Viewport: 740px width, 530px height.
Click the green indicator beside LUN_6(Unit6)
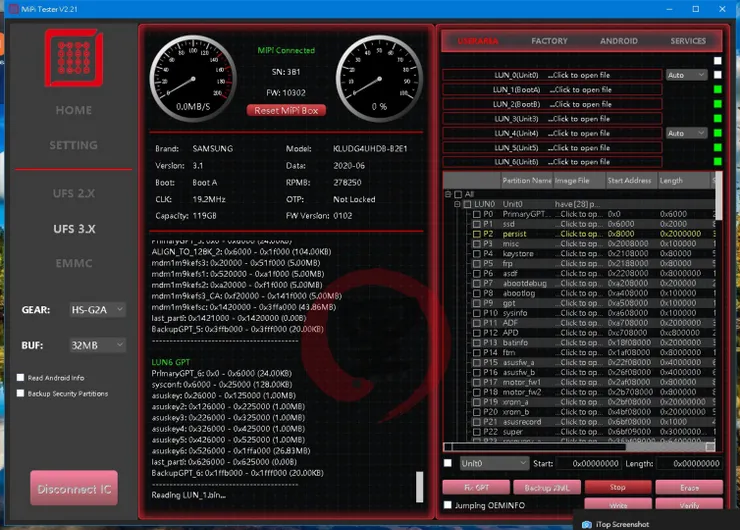pyautogui.click(x=717, y=162)
